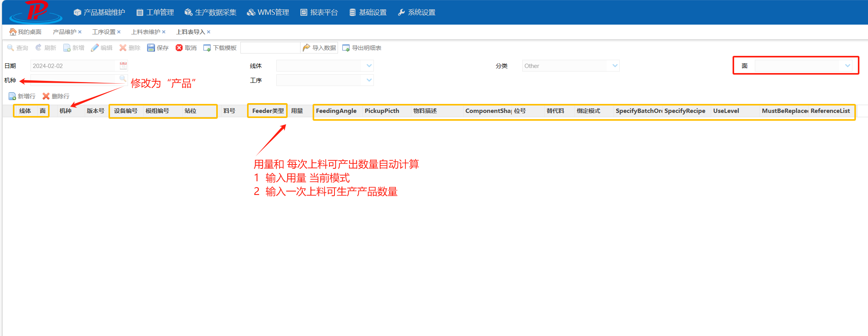The height and width of the screenshot is (336, 868).
Task: Open the 分类 dropdown showing Other
Action: [615, 66]
